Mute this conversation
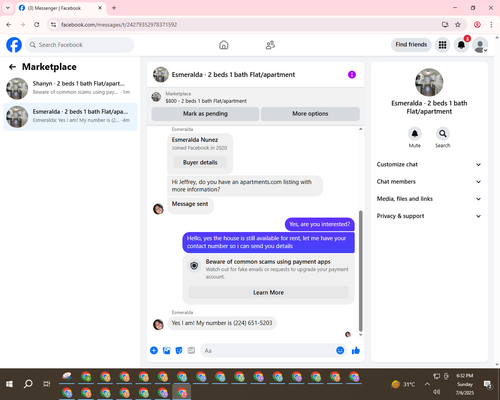500x400 pixels. click(x=415, y=134)
